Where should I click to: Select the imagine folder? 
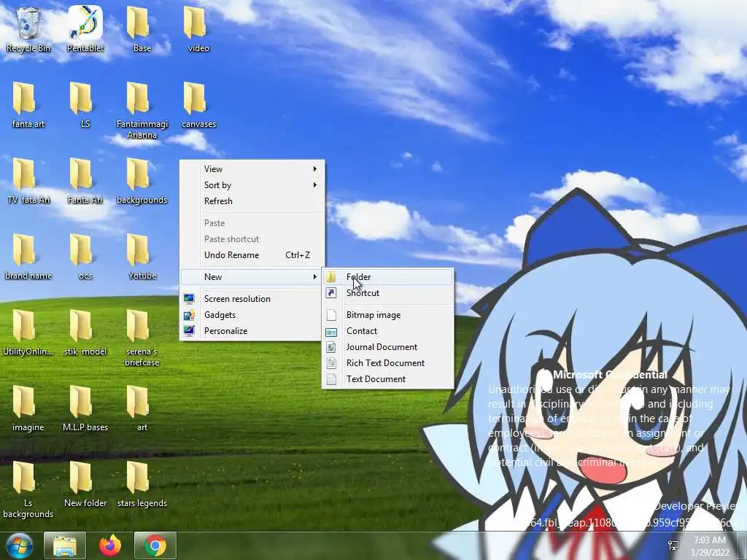[x=28, y=408]
